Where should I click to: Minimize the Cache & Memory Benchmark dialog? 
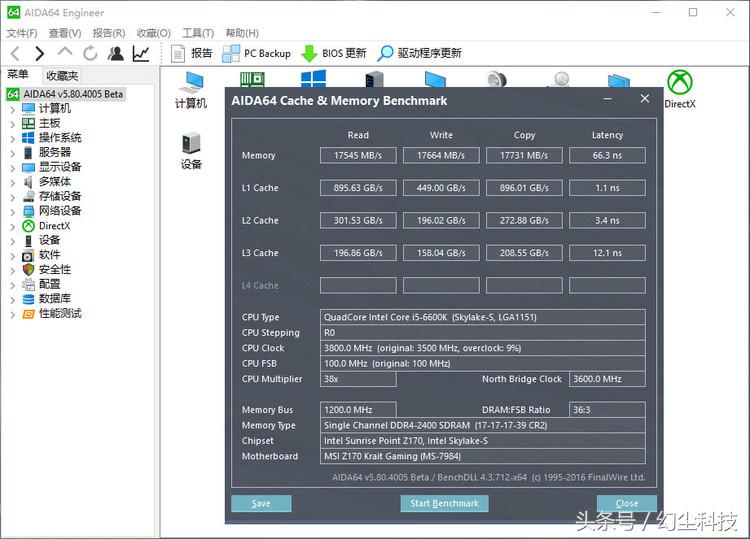(x=607, y=99)
